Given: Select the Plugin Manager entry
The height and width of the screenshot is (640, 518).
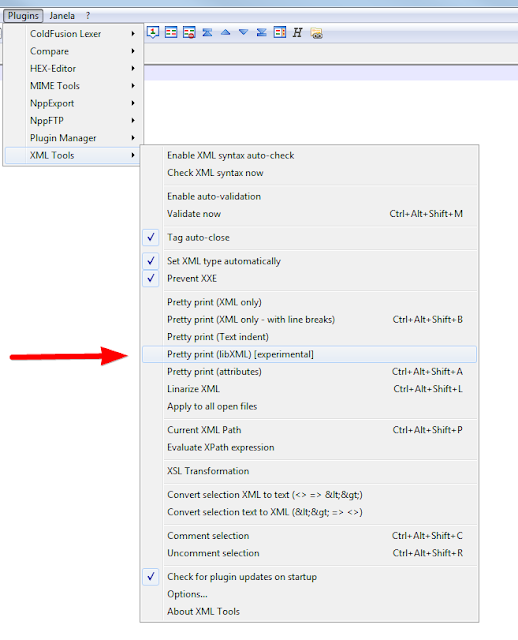Looking at the screenshot, I should click(x=72, y=138).
